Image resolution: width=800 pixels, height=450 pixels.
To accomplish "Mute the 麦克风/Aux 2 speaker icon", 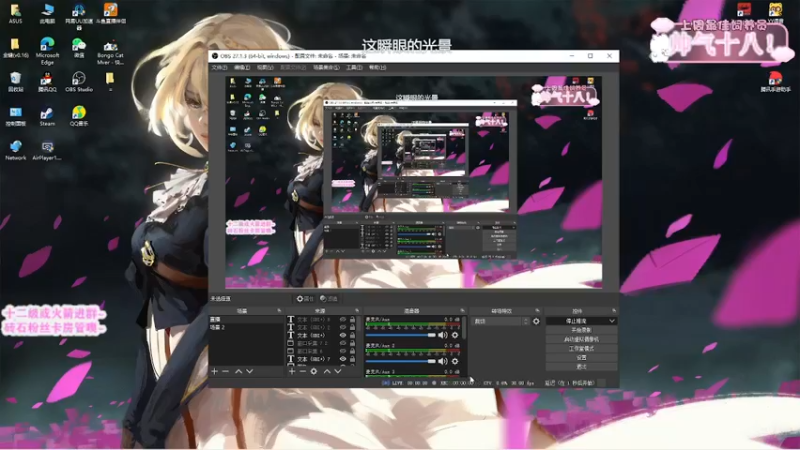I will pos(442,361).
